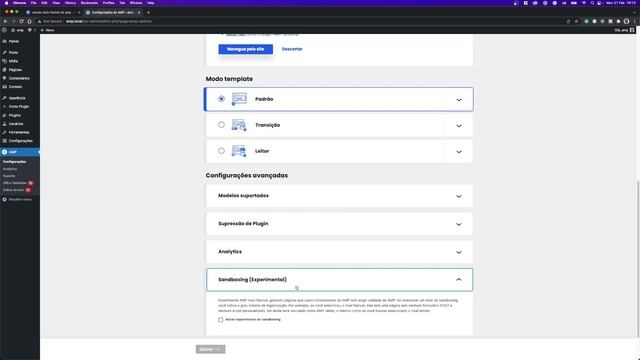Open the Configurações sliders icon in sidebar
This screenshot has width=640, height=360.
pyautogui.click(x=4, y=141)
